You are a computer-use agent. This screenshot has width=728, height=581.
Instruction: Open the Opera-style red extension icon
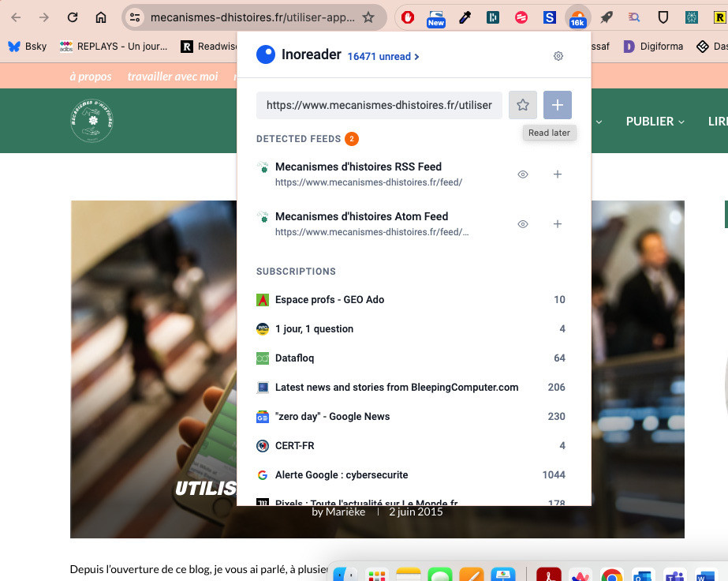click(408, 17)
